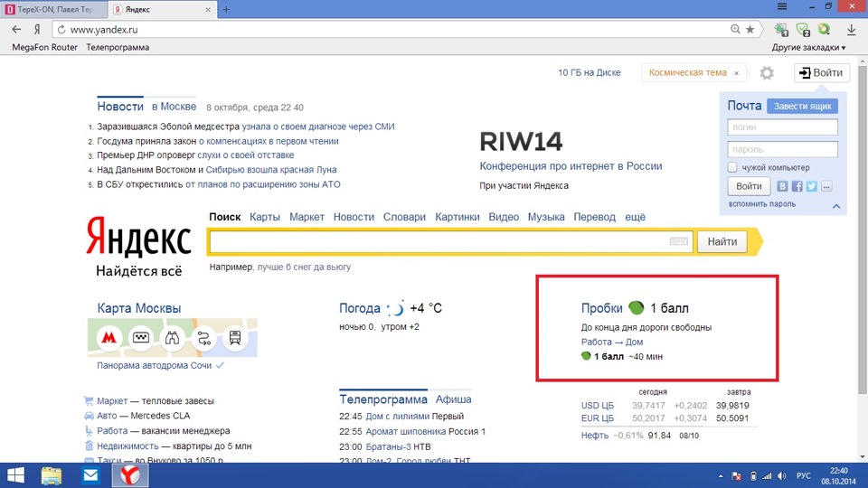Click the page vertical scrollbar
The image size is (868, 488).
click(862, 230)
